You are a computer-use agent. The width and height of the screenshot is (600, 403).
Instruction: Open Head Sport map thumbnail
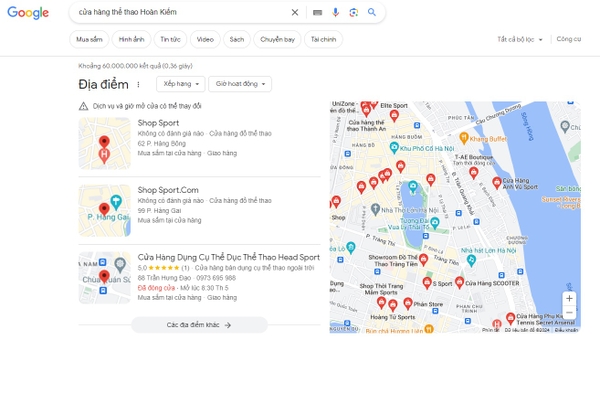104,277
